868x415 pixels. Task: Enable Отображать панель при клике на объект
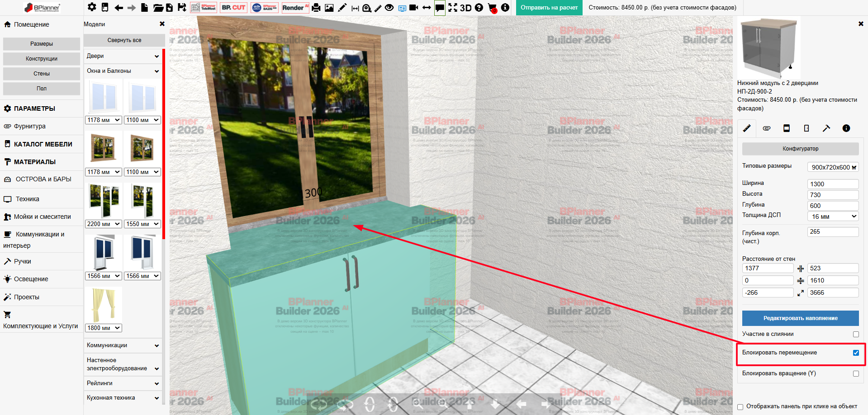(x=740, y=407)
